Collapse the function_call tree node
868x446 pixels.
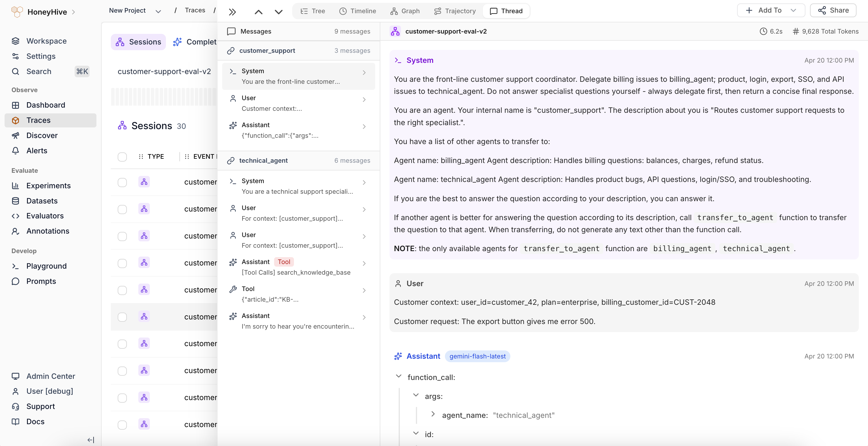tap(399, 377)
